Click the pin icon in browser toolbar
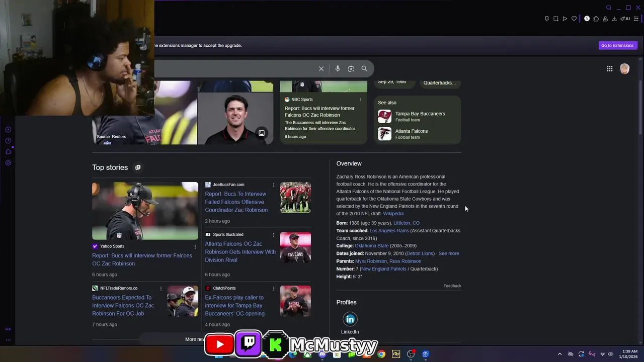 547,19
